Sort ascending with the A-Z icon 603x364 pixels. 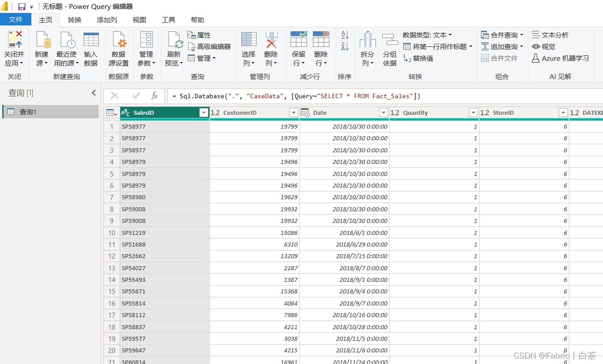pyautogui.click(x=345, y=35)
